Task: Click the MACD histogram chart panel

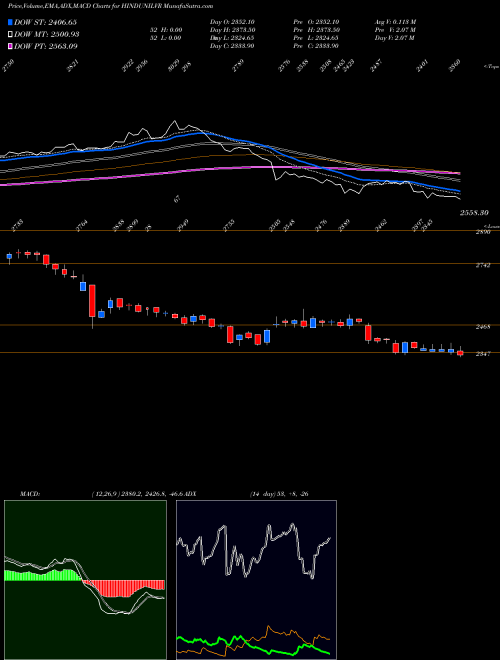Action: click(x=85, y=580)
